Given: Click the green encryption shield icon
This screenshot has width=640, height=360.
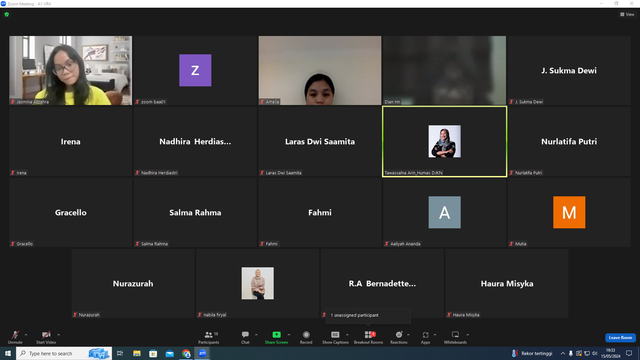Looking at the screenshot, I should pos(7,14).
